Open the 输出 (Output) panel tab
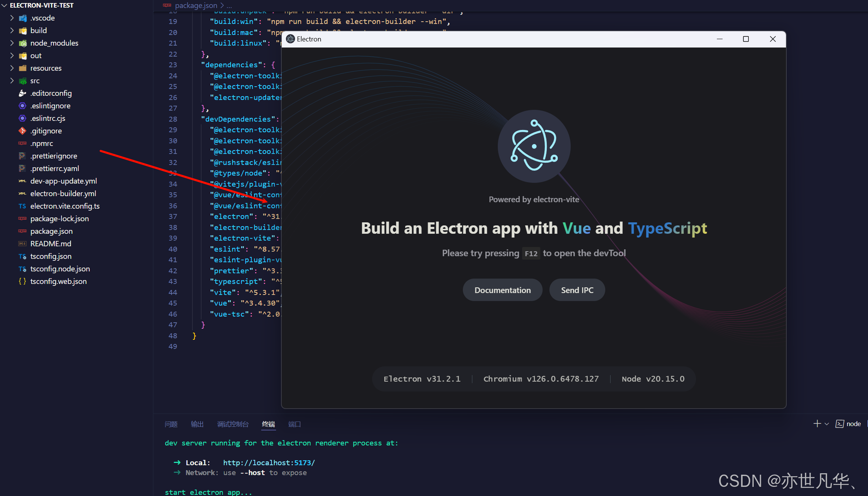Viewport: 868px width, 496px height. (197, 424)
